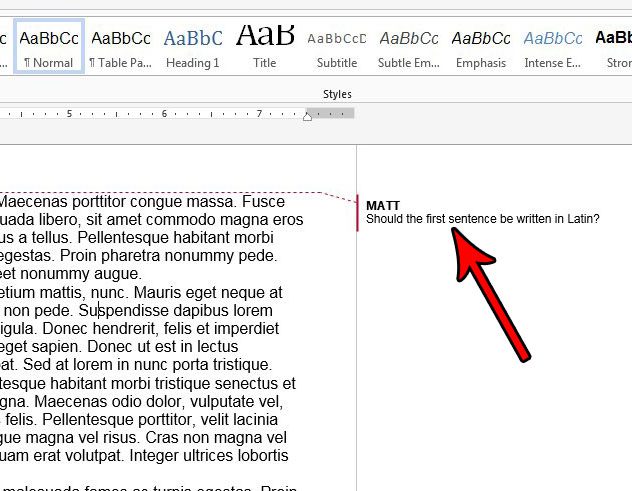Place cursor in 'Maecenas porttitor congue massa'

click(x=118, y=201)
